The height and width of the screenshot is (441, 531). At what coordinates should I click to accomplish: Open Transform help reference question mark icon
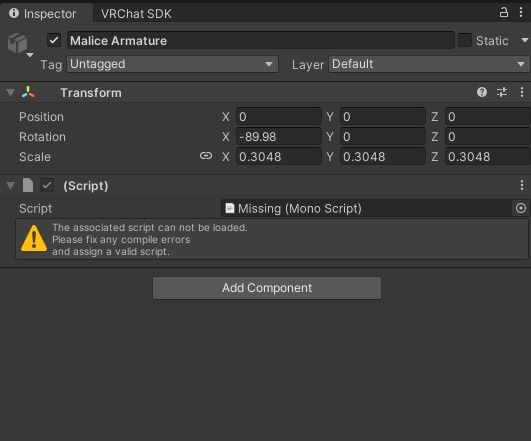(482, 92)
